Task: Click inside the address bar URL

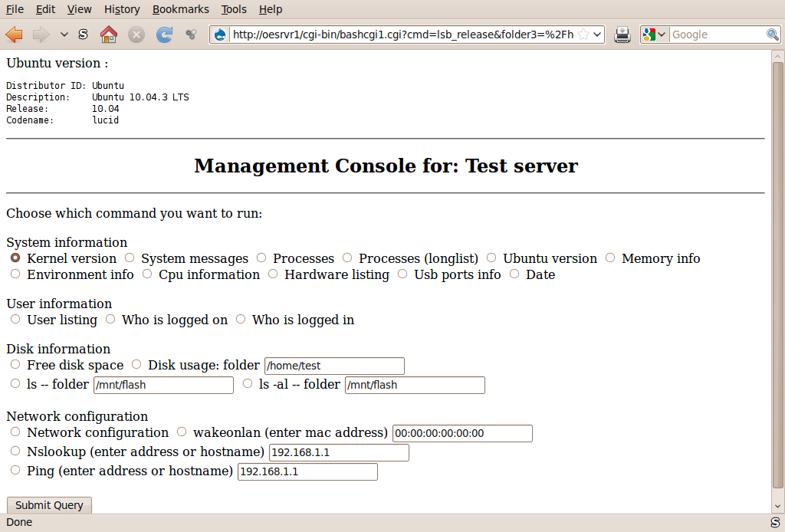Action: pyautogui.click(x=403, y=34)
